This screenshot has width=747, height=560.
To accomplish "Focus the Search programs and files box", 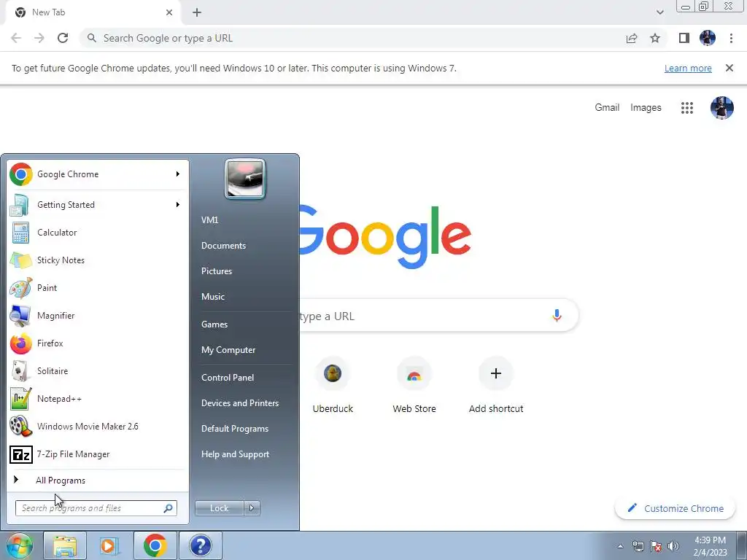I will (96, 508).
